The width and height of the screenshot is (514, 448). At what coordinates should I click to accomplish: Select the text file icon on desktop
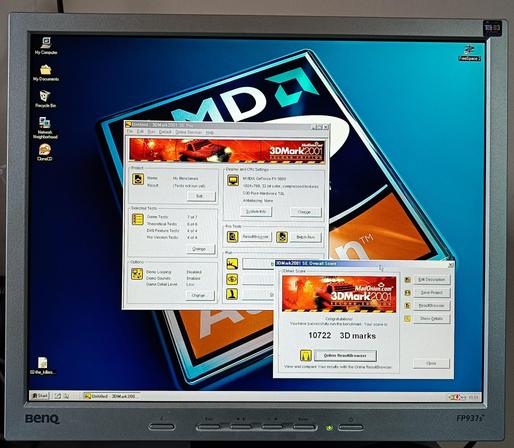(x=43, y=366)
